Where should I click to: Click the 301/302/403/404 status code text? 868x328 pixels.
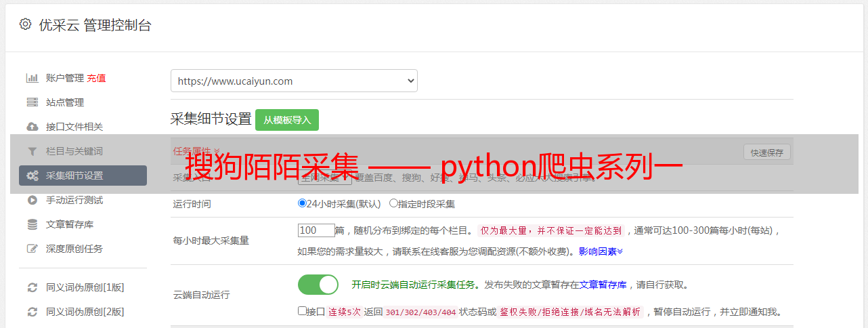420,312
